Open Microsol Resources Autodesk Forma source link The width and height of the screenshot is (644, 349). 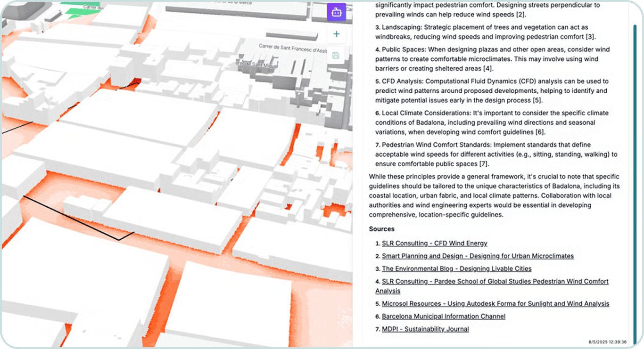[x=495, y=303]
